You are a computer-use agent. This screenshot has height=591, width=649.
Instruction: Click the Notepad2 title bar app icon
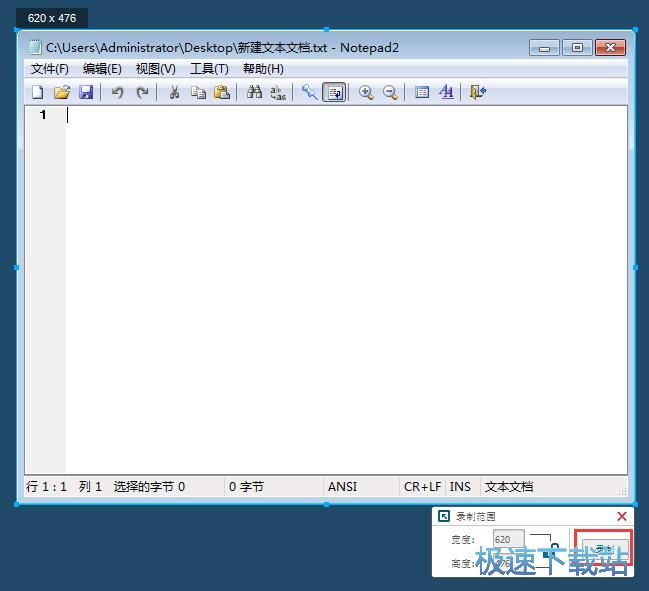[35, 47]
